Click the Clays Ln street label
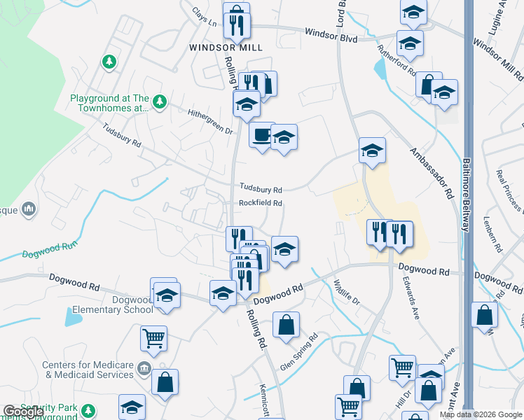 tap(204, 17)
